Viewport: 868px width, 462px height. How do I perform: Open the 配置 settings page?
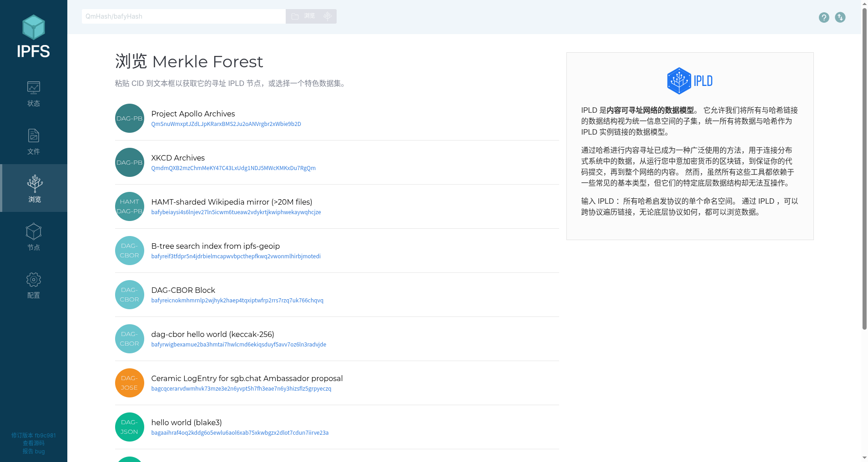[x=34, y=285]
